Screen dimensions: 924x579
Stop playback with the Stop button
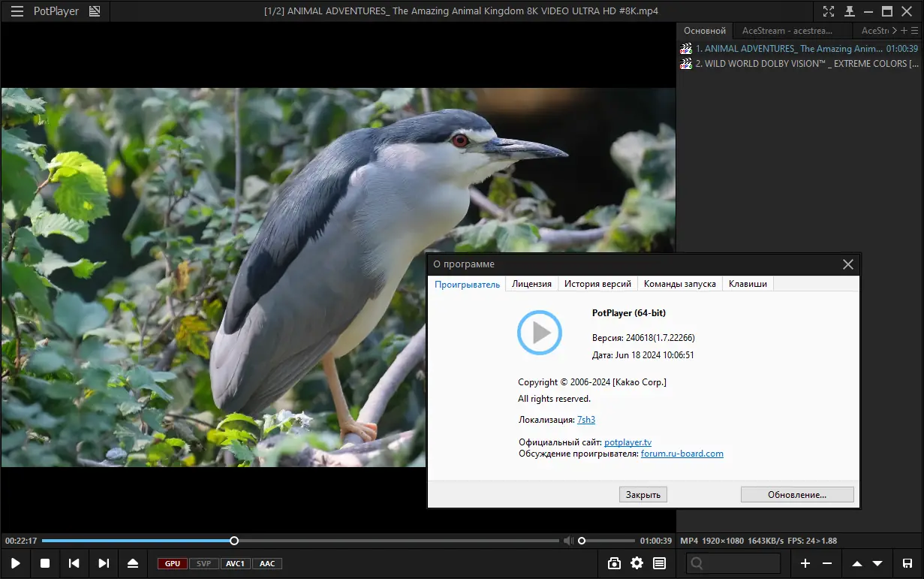click(45, 563)
